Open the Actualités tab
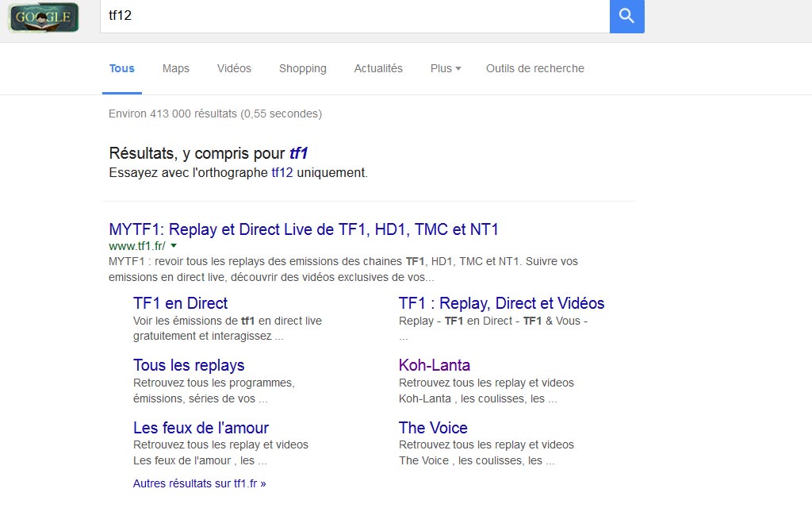 pos(378,68)
